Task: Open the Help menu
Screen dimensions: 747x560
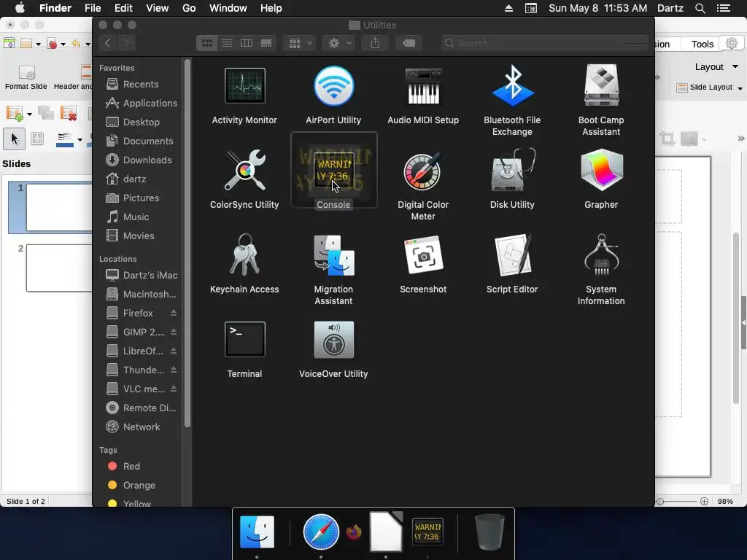Action: 271,8
